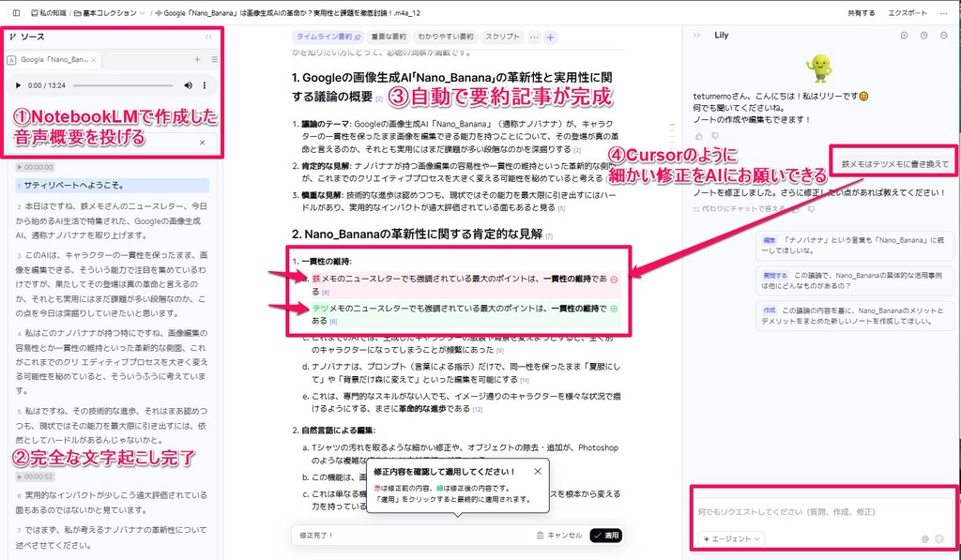Play the audio overview
The width and height of the screenshot is (961, 560).
click(x=19, y=85)
